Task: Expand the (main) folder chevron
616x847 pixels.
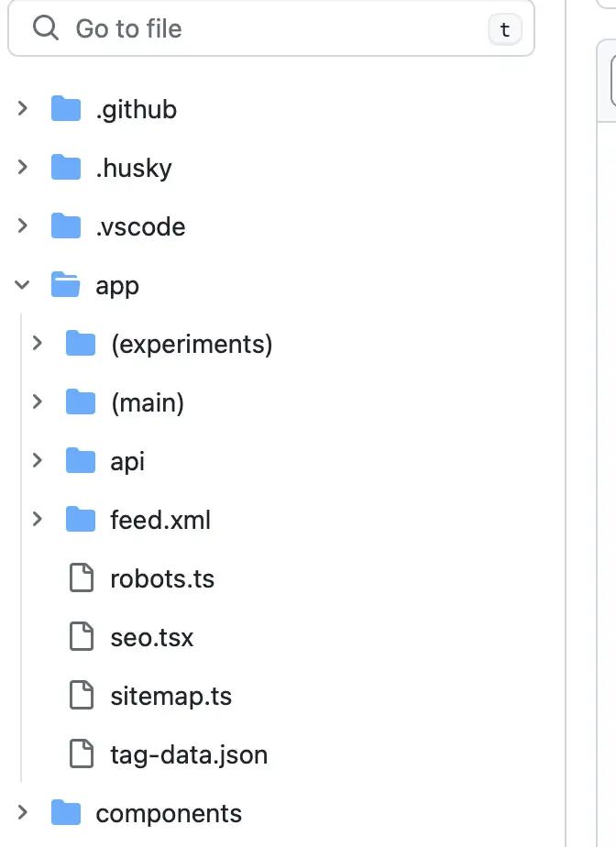Action: point(38,401)
